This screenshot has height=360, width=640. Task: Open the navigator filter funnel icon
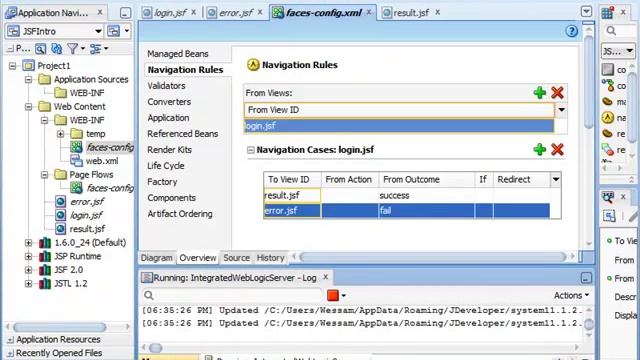(73, 49)
